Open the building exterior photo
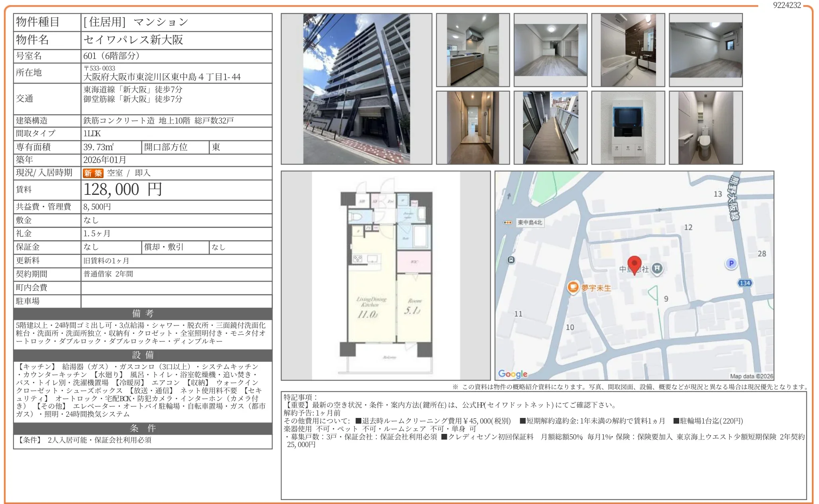The height and width of the screenshot is (504, 819). [356, 89]
